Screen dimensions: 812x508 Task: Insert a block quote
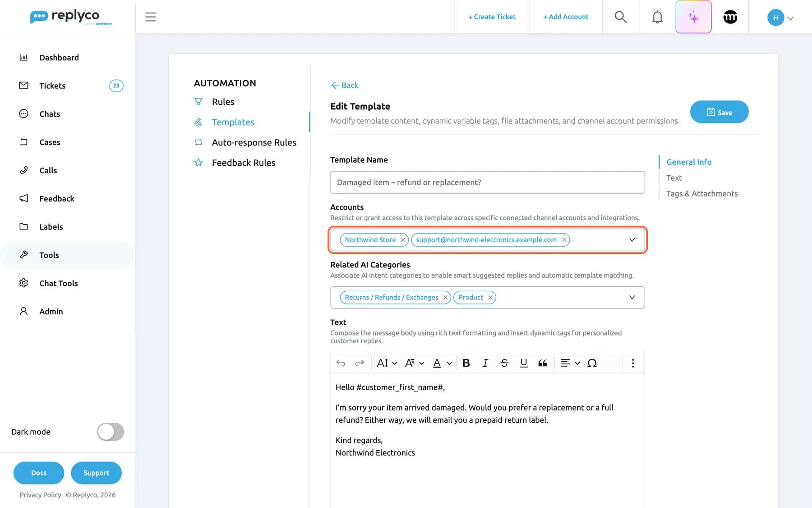click(542, 363)
